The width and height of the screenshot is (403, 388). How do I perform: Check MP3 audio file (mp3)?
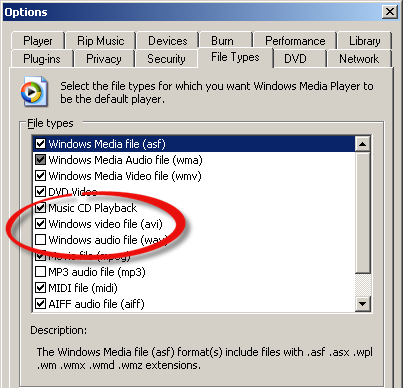40,272
